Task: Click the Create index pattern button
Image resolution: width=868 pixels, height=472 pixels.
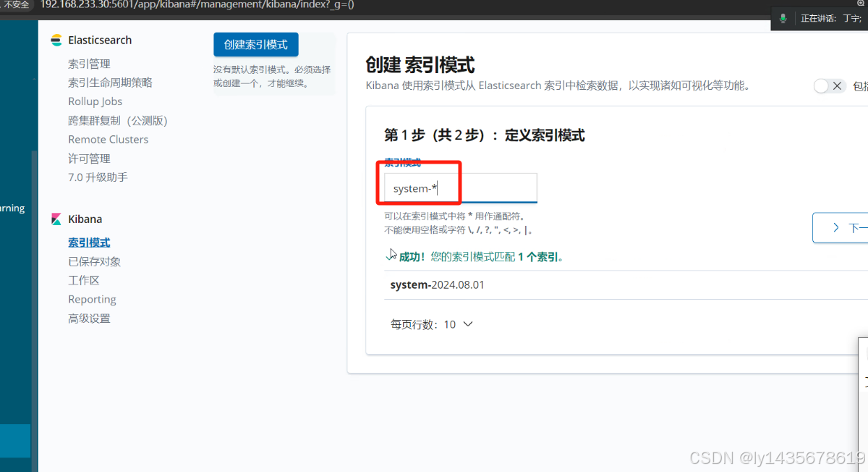Action: point(256,44)
